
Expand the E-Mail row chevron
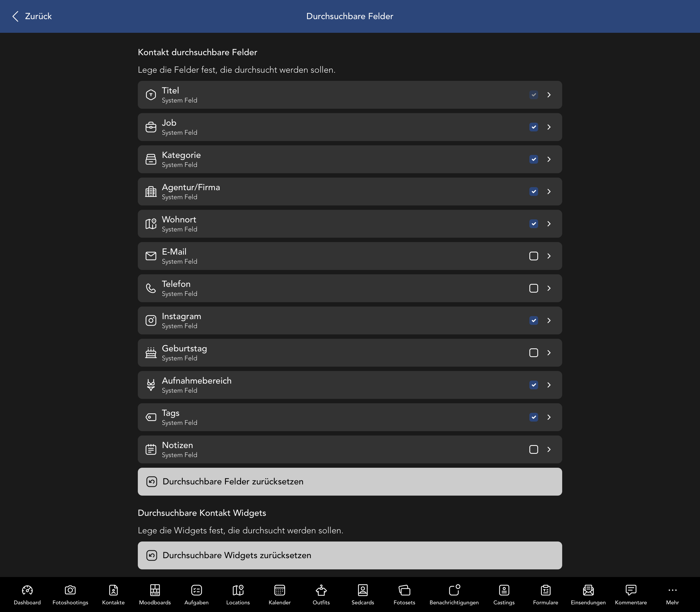pyautogui.click(x=549, y=256)
